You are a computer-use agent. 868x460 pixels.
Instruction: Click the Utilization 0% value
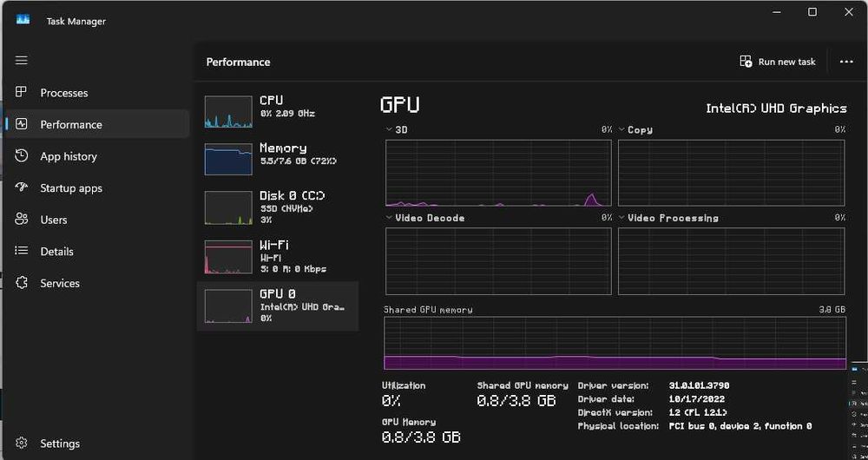[391, 400]
